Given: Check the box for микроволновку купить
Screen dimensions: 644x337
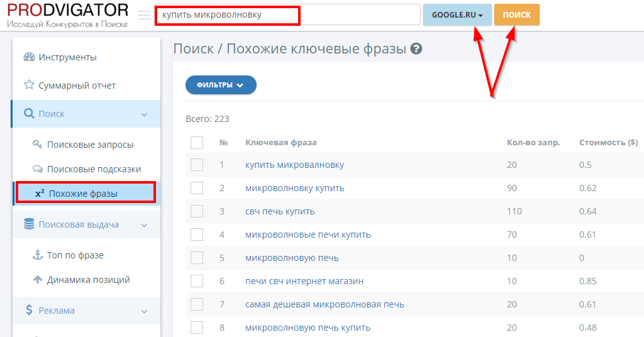Looking at the screenshot, I should [197, 188].
